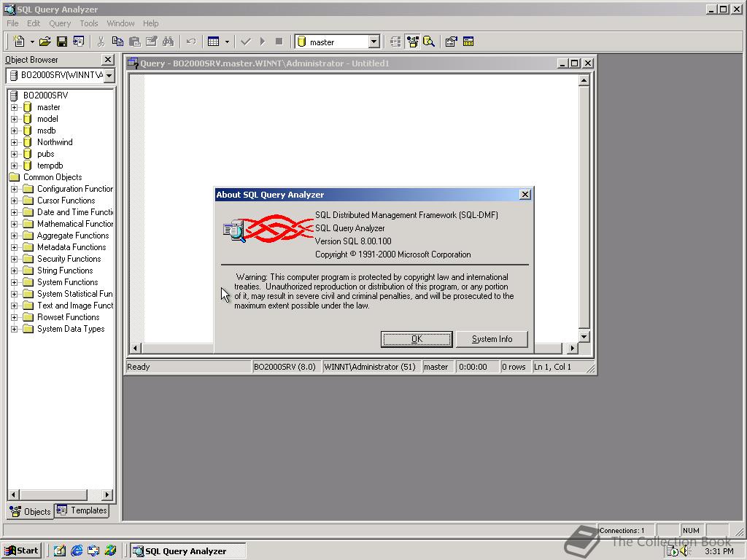Screen dimensions: 747x560
Task: Click the Object Browser horizontal scroll-right arrow
Action: pyautogui.click(x=107, y=495)
